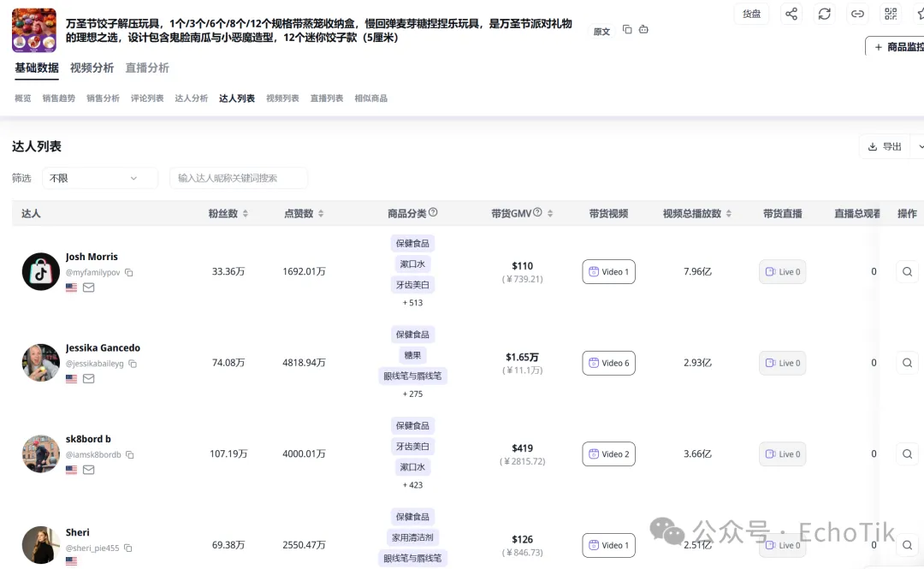Click the 原文 button

point(601,32)
